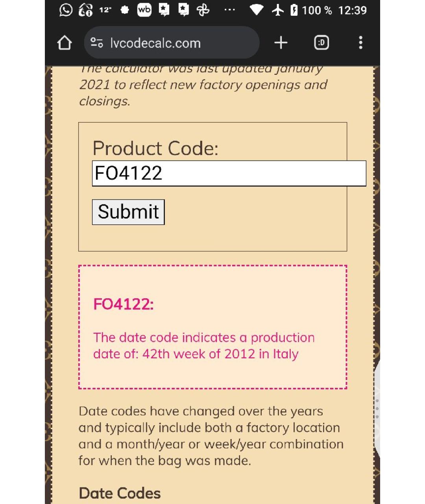Tap the browser home icon

65,43
